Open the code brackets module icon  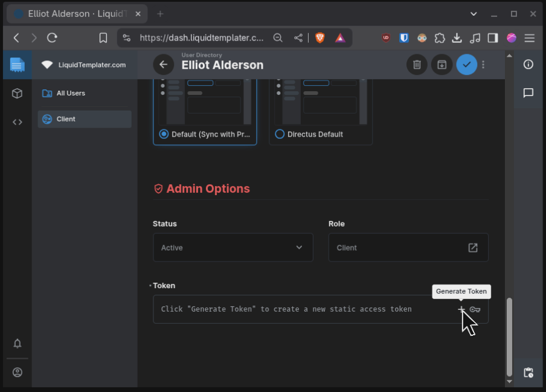coord(18,122)
